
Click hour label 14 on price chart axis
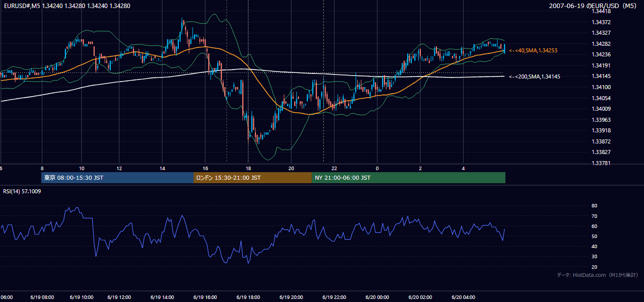pyautogui.click(x=162, y=168)
